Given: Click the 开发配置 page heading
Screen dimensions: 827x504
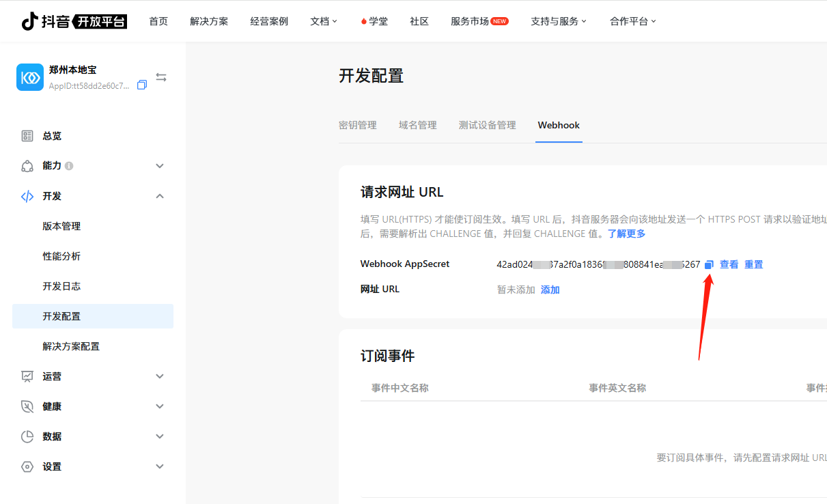Looking at the screenshot, I should (x=372, y=76).
